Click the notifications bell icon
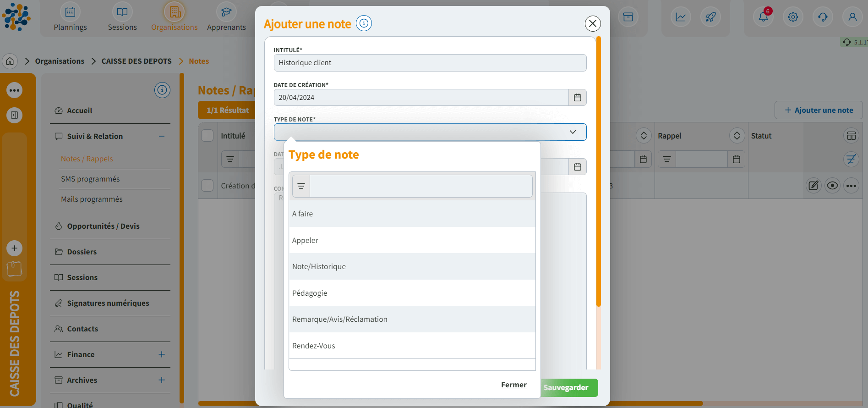The width and height of the screenshot is (868, 408). (x=763, y=17)
